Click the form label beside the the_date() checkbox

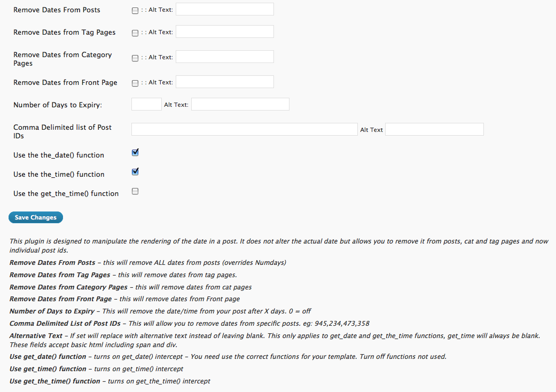[59, 155]
